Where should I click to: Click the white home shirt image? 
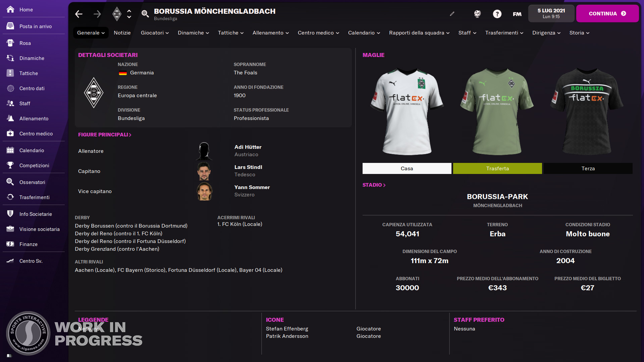[407, 112]
